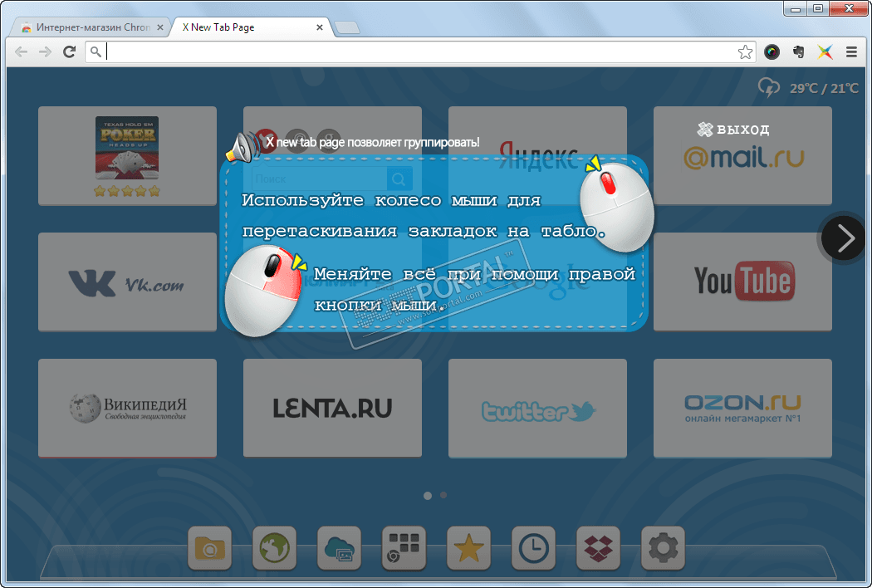Screen dimensions: 872x588
Task: Close the Интернет-магазин Chrome tab
Action: [160, 27]
